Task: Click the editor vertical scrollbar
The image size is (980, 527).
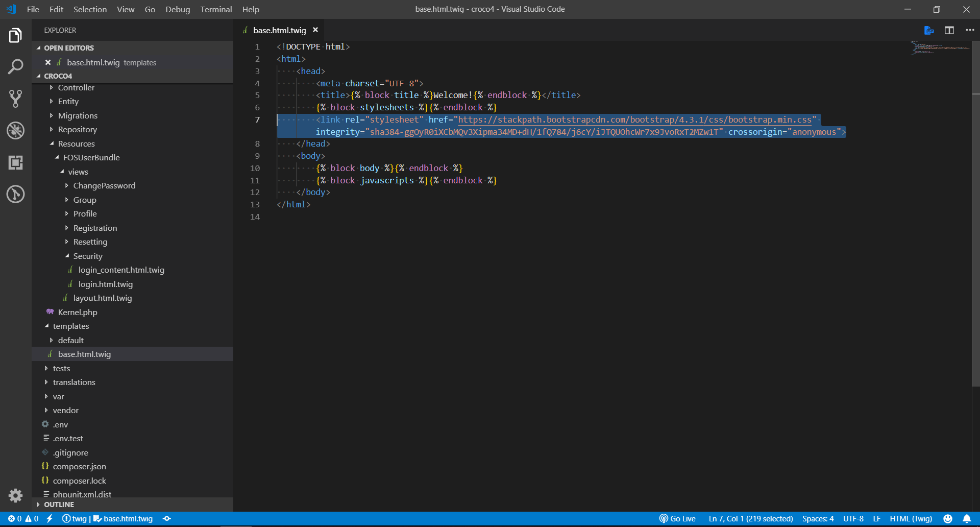Action: (976, 214)
